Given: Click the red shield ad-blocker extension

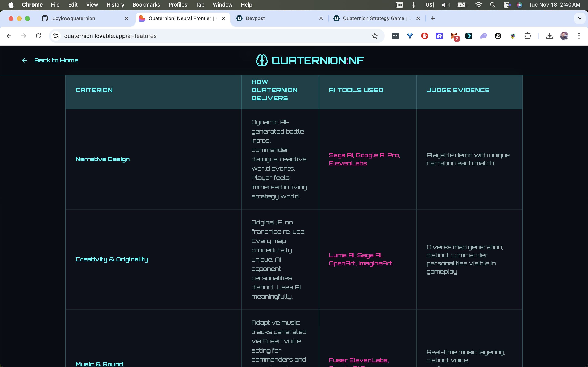Looking at the screenshot, I should (424, 36).
